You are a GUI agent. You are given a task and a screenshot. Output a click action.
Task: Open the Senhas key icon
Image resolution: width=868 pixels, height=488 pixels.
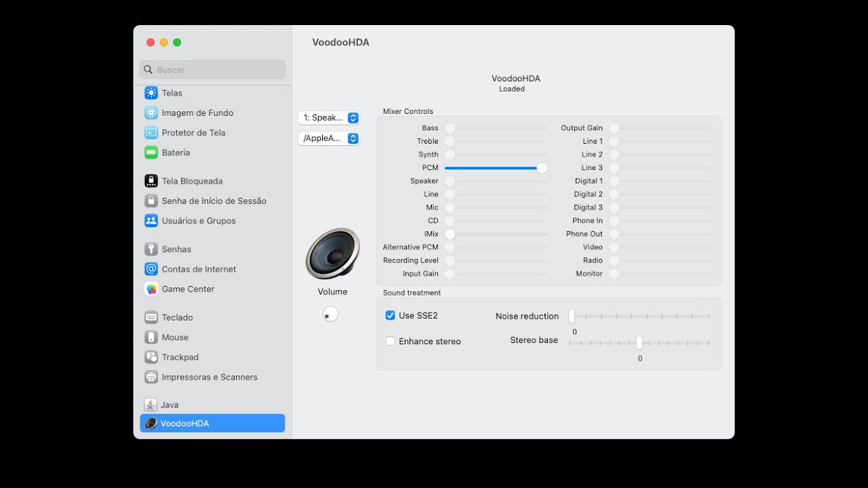151,249
